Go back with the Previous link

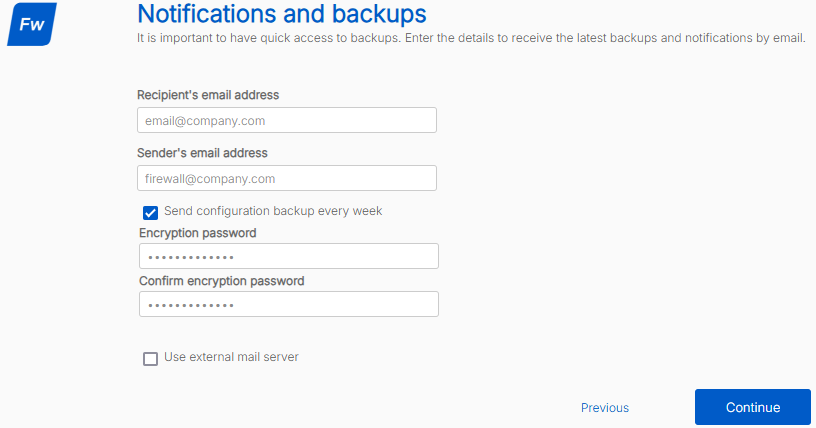605,407
